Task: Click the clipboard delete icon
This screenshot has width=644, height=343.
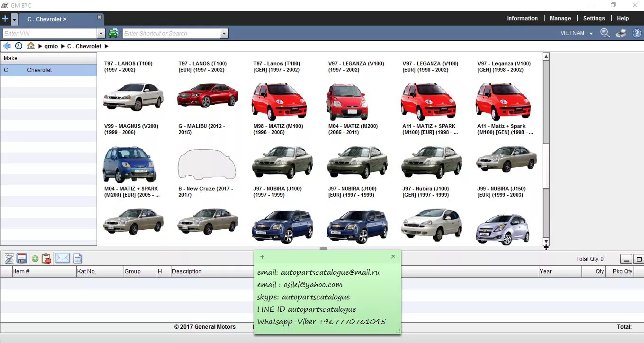Action: pyautogui.click(x=46, y=259)
